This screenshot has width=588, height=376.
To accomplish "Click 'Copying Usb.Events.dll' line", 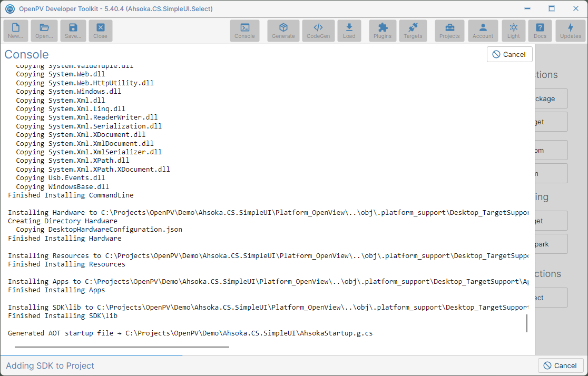I will pyautogui.click(x=61, y=177).
